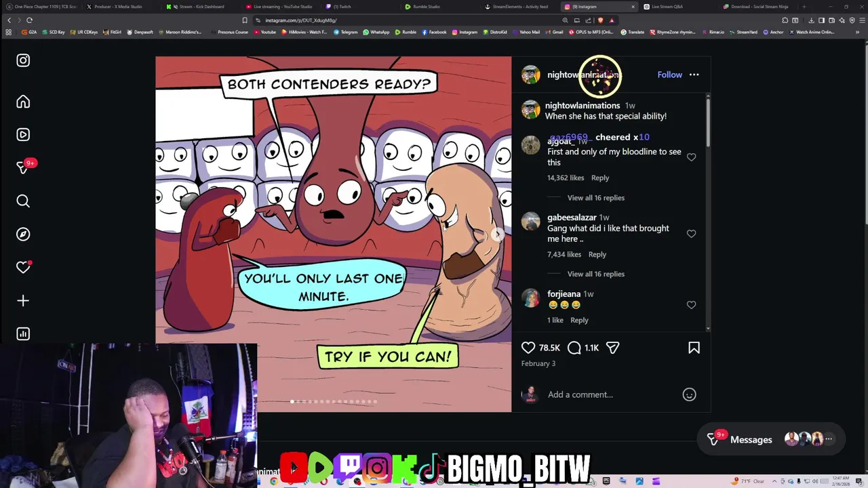Open direct messages sidebar icon with badge

(24, 167)
